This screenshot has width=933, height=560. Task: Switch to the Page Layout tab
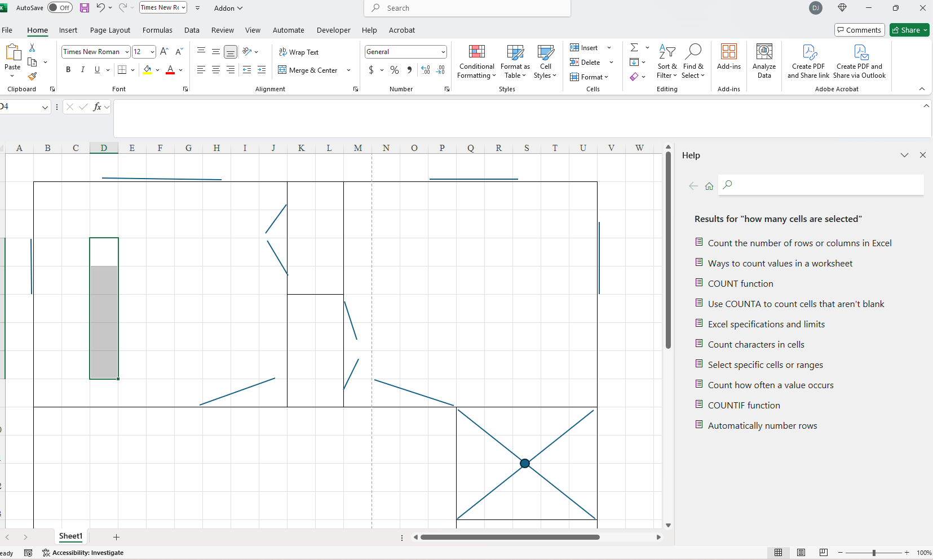pos(110,30)
